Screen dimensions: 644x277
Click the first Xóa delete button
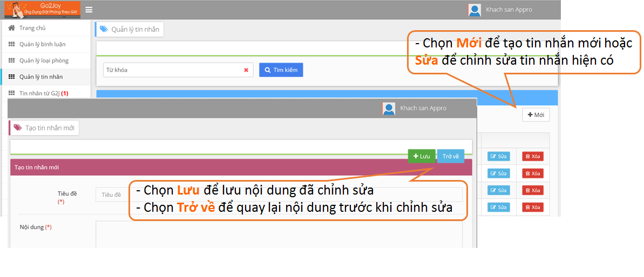tap(533, 156)
